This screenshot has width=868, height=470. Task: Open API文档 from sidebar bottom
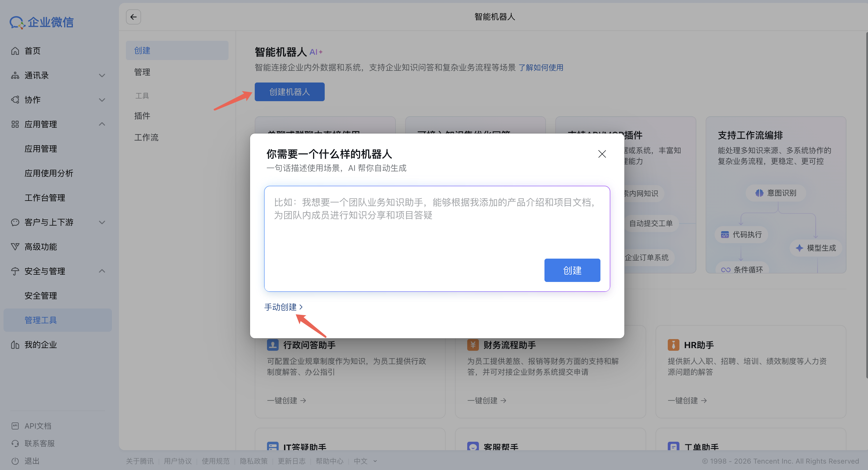38,426
